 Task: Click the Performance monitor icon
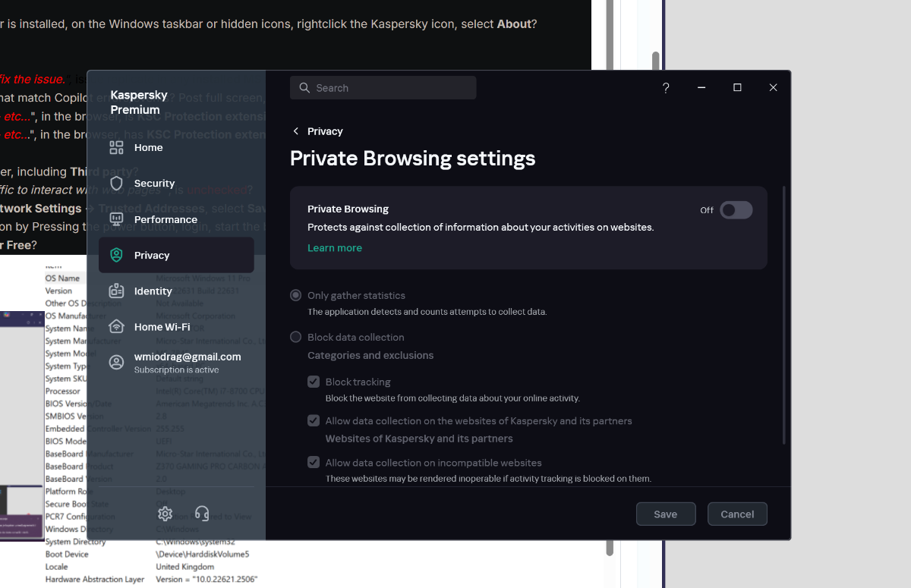point(116,219)
